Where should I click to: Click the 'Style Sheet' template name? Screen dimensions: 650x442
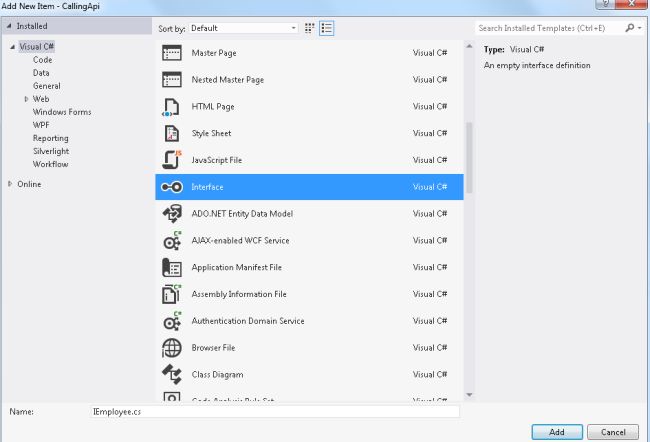coord(211,134)
